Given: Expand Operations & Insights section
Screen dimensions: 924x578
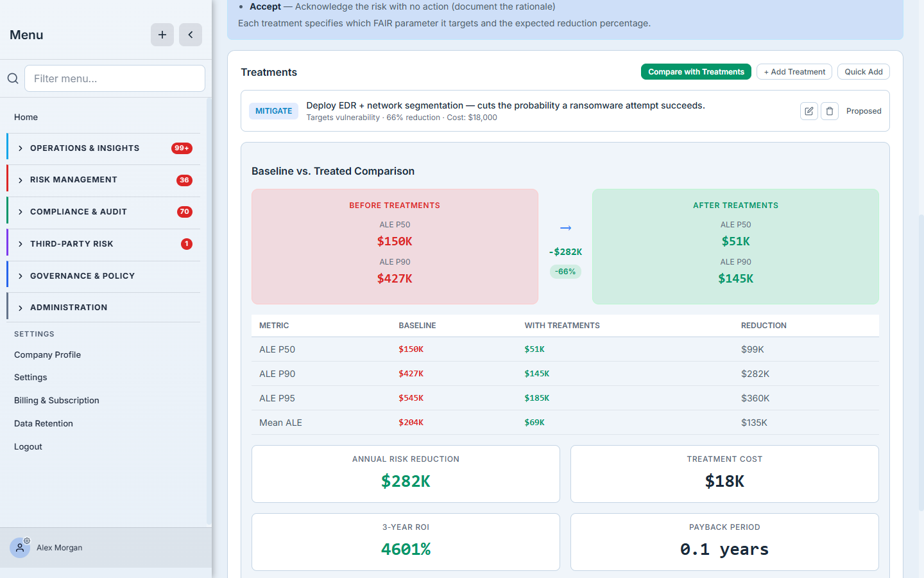Looking at the screenshot, I should coord(103,148).
